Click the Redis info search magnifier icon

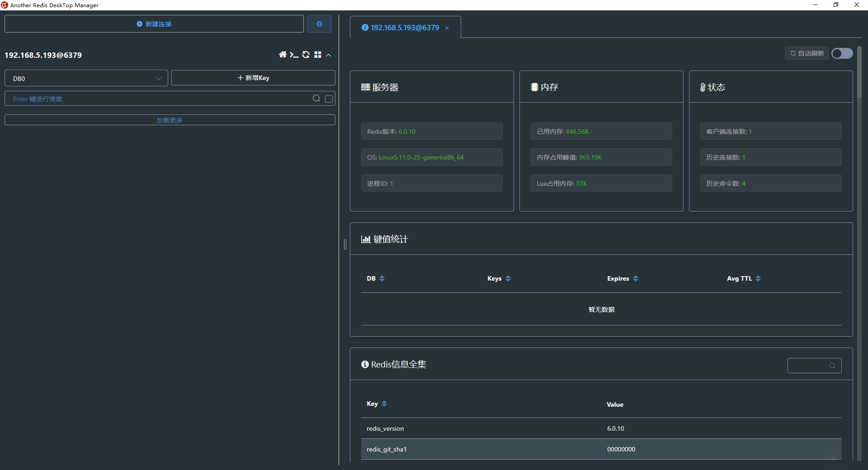[x=832, y=366]
